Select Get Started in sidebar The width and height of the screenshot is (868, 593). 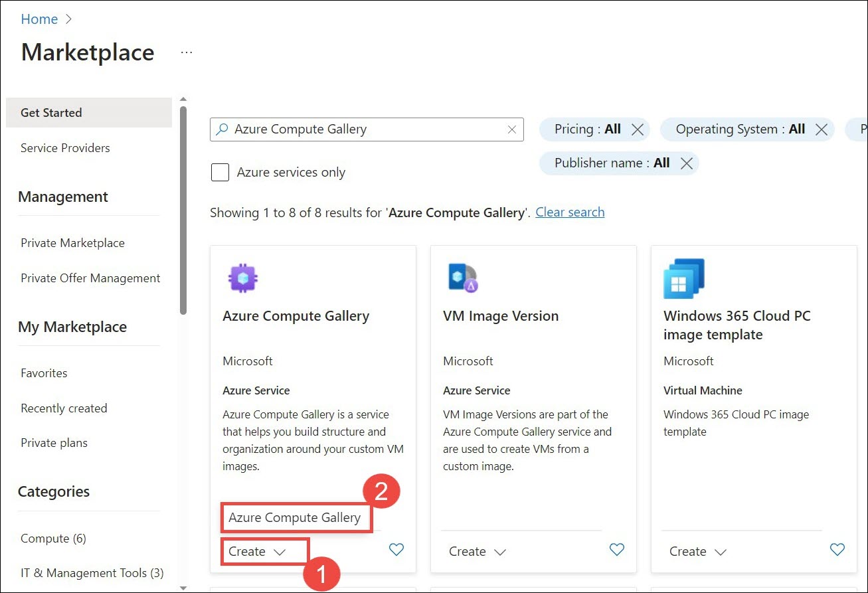[89, 113]
